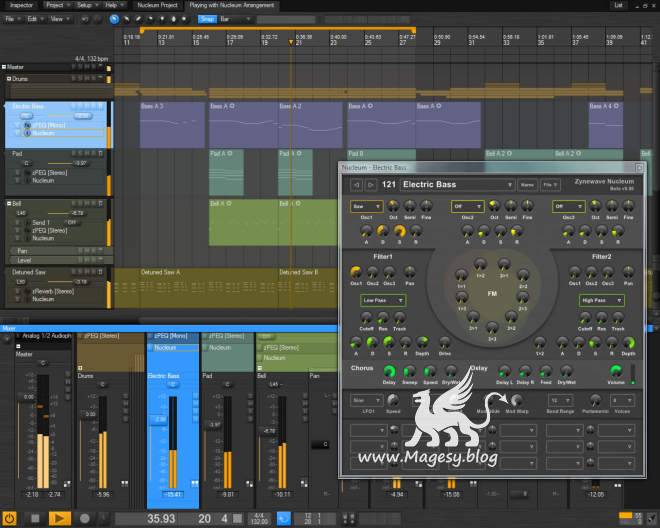
Task: Toggle the engine power button
Action: pos(9,518)
